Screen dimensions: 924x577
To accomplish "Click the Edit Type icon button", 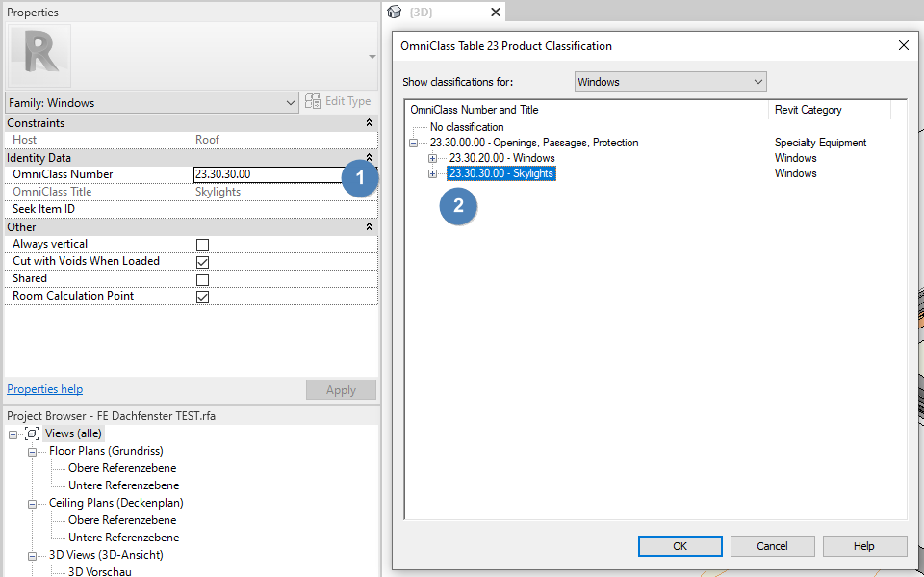I will pos(313,101).
